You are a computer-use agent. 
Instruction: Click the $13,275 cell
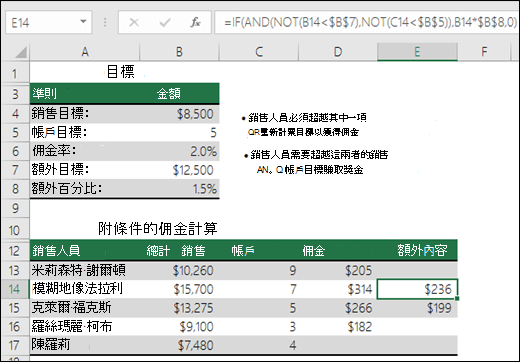179,308
